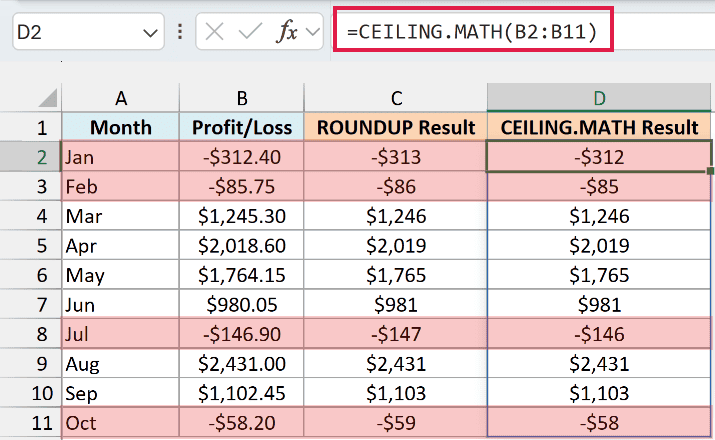The image size is (715, 440).
Task: Select the Mar cell
Action: [120, 216]
